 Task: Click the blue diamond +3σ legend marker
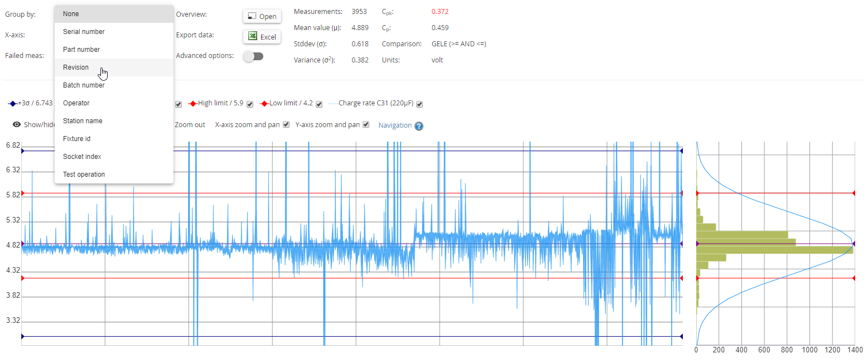pos(12,104)
